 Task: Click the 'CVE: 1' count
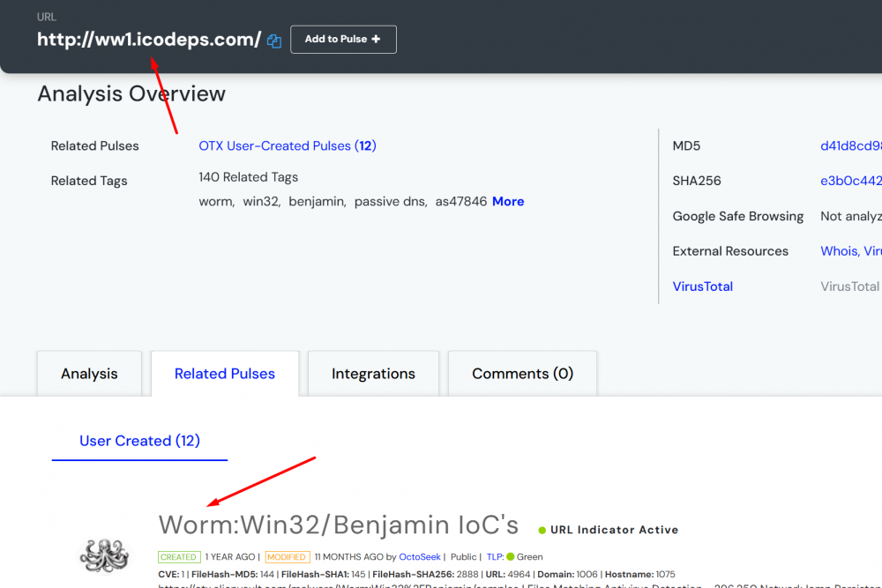[x=172, y=574]
